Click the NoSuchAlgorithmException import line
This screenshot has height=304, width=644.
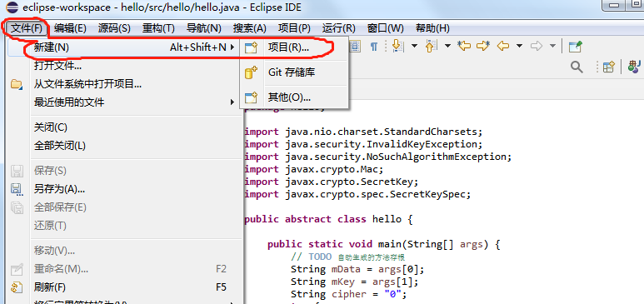(x=378, y=157)
